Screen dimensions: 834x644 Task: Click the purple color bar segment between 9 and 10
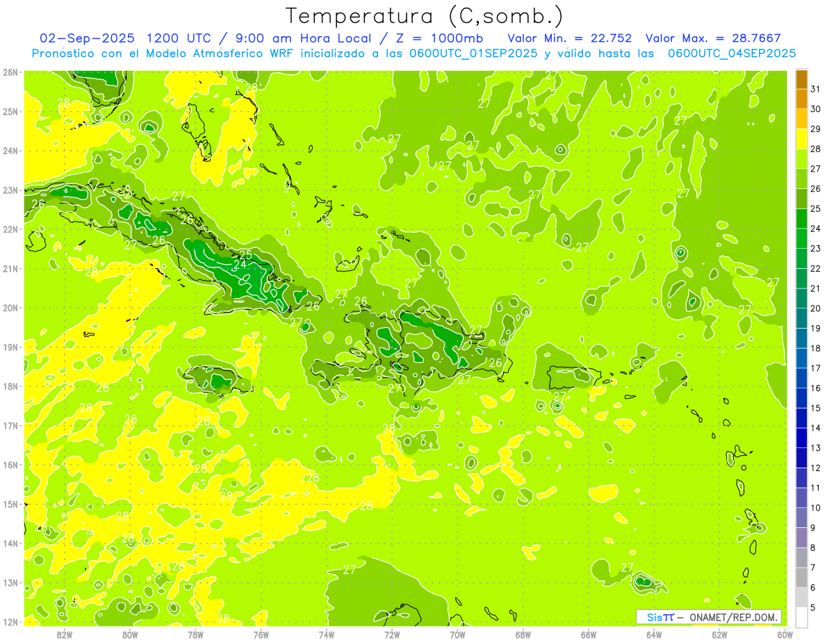coord(801,518)
